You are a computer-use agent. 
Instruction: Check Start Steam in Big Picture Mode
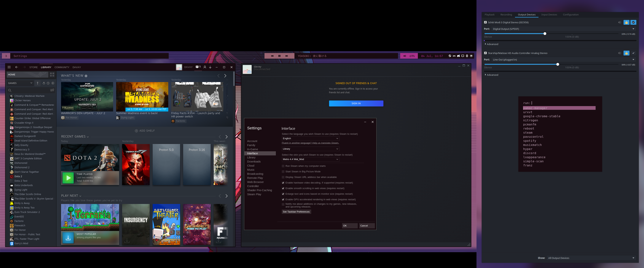[283, 171]
